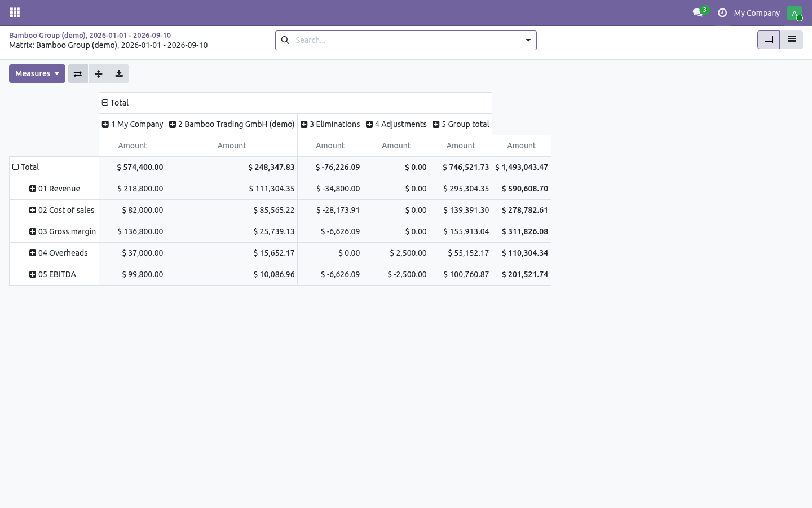
Task: Toggle the search options dropdown arrow
Action: tap(528, 40)
